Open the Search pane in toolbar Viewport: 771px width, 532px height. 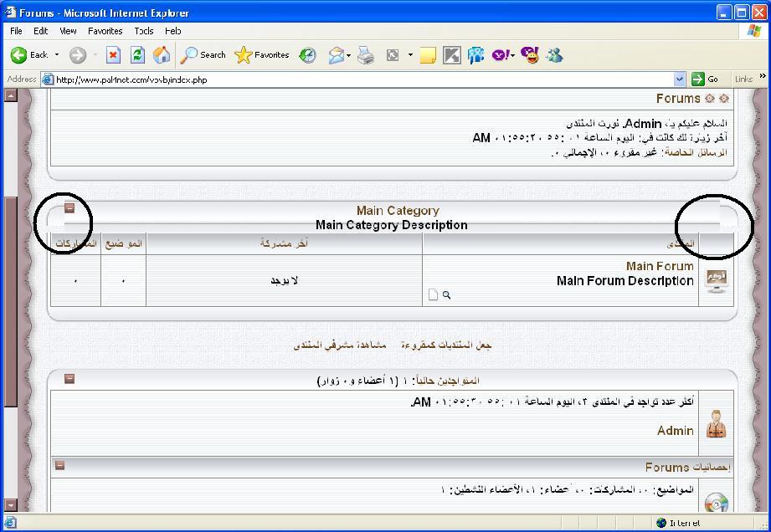(x=203, y=55)
